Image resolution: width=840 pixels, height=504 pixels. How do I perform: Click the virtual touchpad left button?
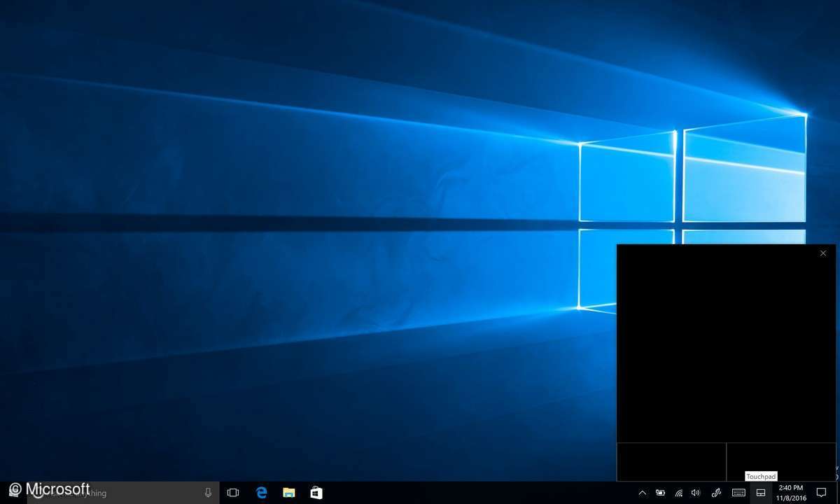pyautogui.click(x=671, y=461)
